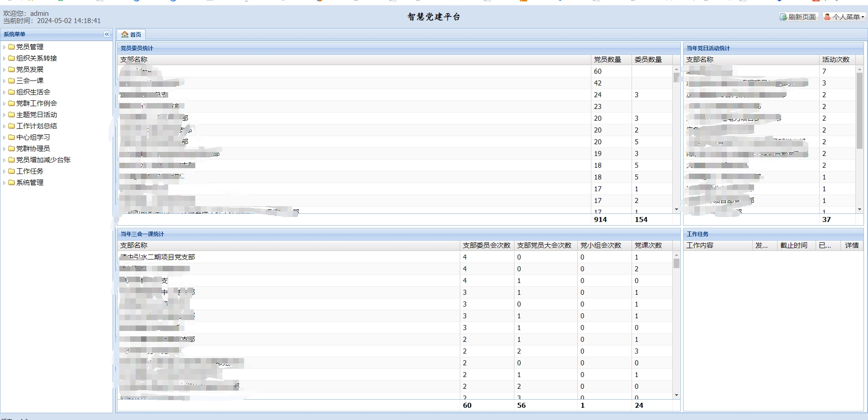Select the row with 60 党员数量
Image resolution: width=868 pixels, height=420 pixels.
[x=395, y=71]
